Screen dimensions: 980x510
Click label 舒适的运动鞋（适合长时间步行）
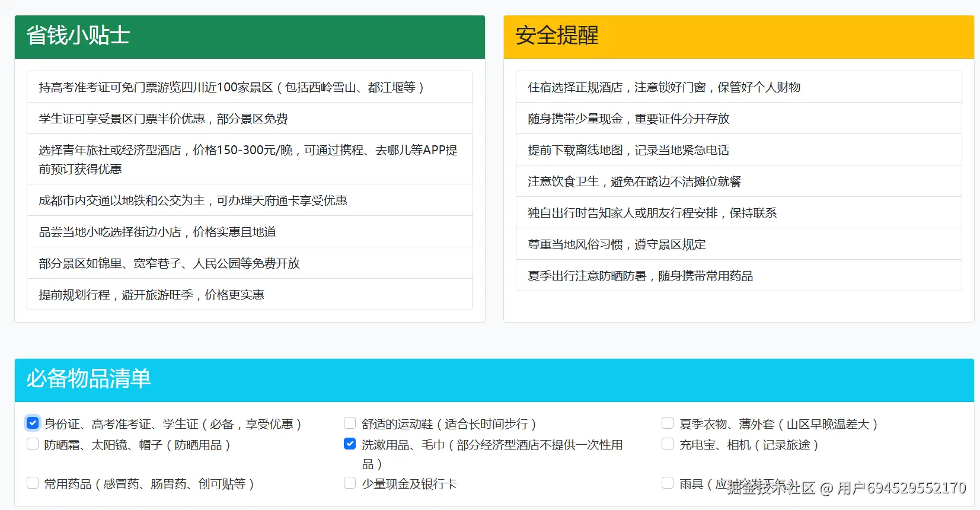coord(450,424)
